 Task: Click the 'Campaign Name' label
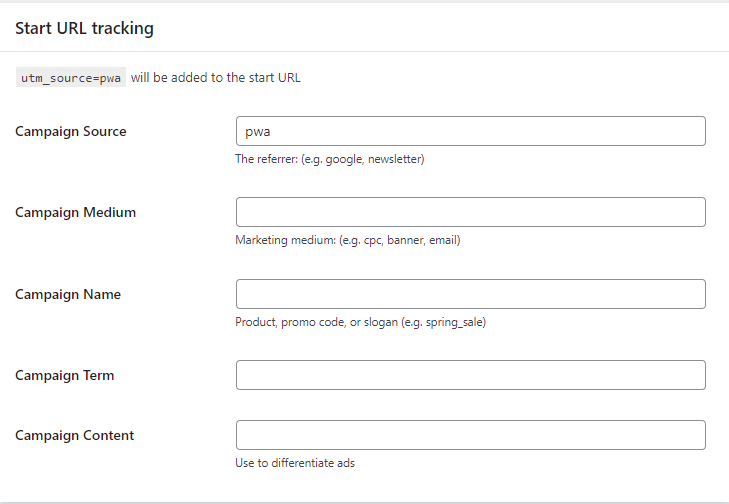click(68, 294)
